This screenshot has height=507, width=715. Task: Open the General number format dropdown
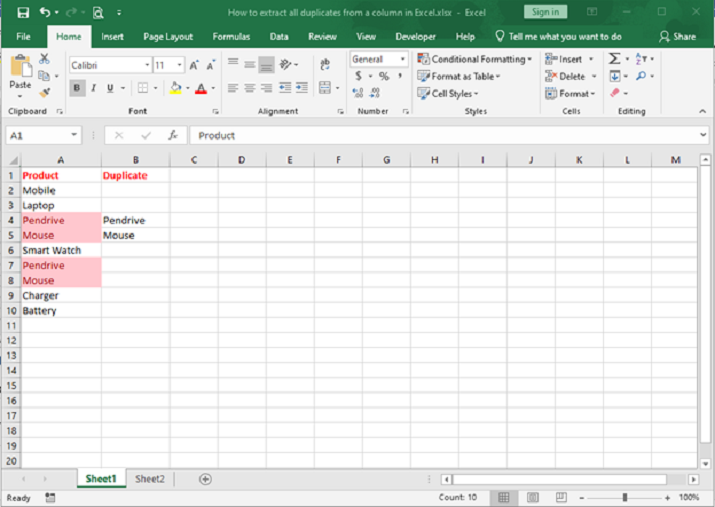403,59
